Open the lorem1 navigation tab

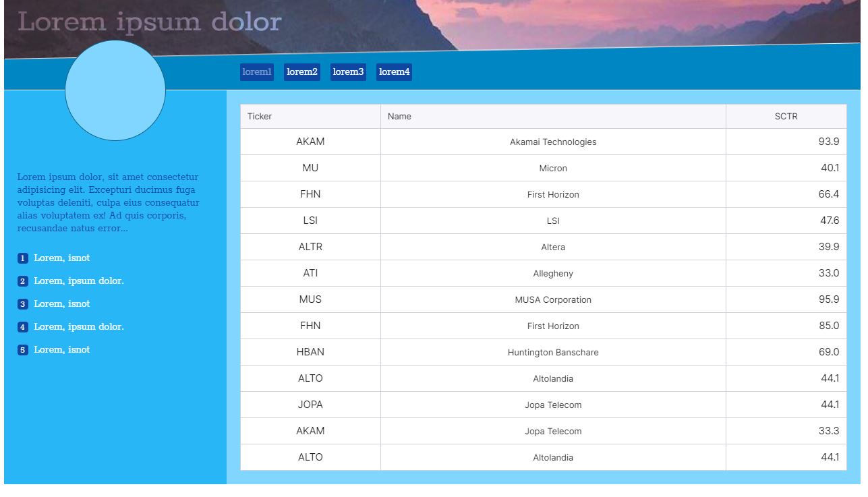point(257,72)
